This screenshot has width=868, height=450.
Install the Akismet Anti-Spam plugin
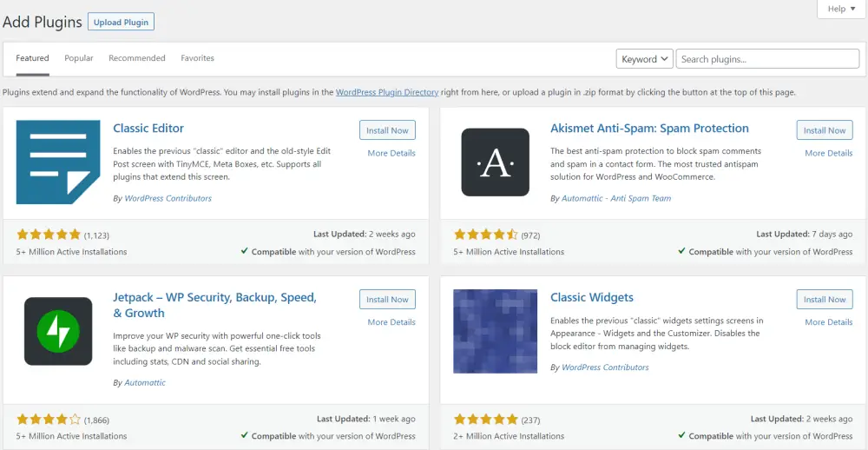point(825,130)
